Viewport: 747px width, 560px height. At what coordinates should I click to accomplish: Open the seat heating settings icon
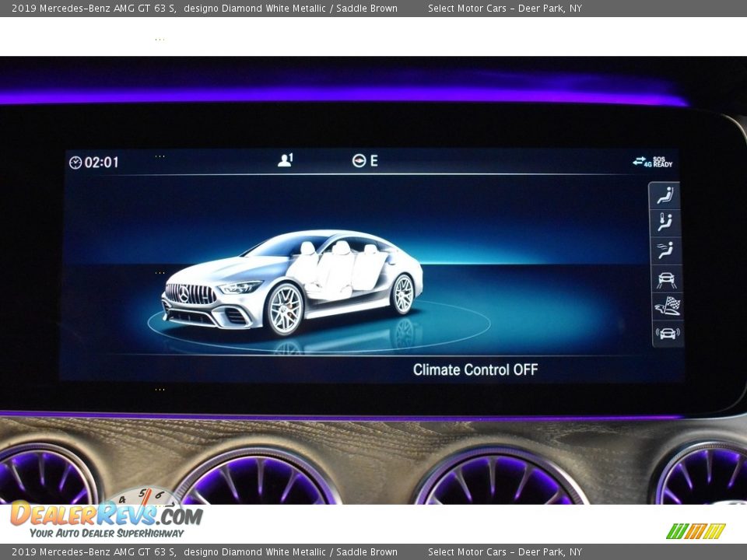coord(665,222)
